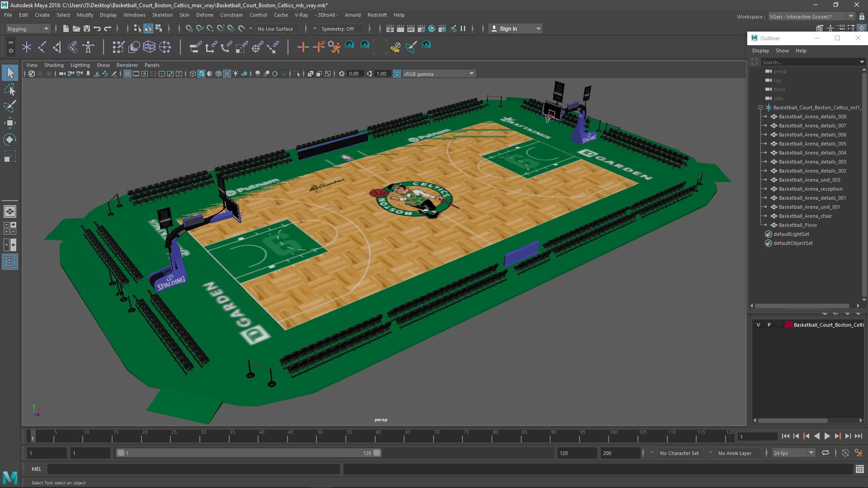The image size is (868, 488).
Task: Choose the Move tool in toolbox
Action: (10, 123)
